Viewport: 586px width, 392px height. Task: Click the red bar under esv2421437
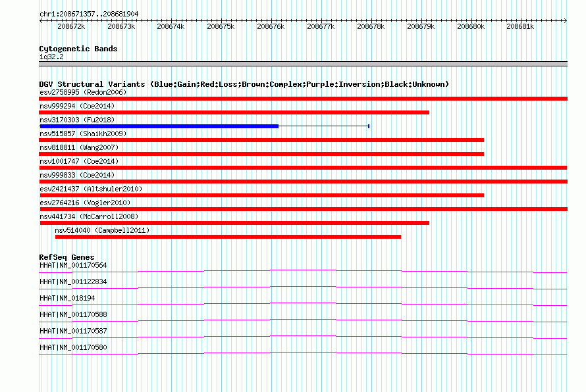[261, 195]
